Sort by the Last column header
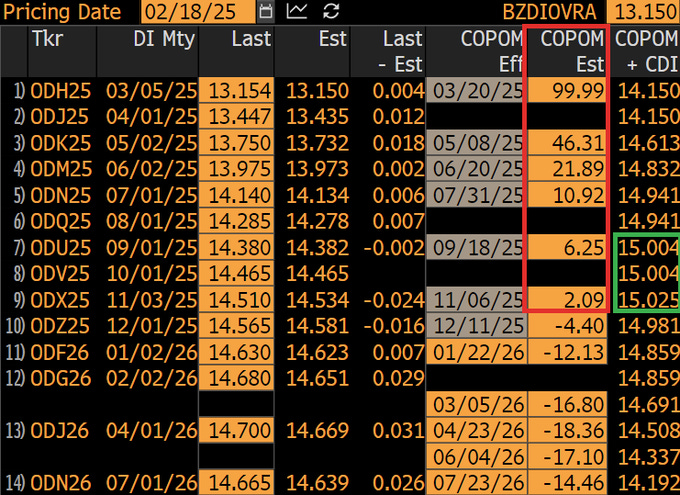The image size is (680, 495). tap(251, 39)
